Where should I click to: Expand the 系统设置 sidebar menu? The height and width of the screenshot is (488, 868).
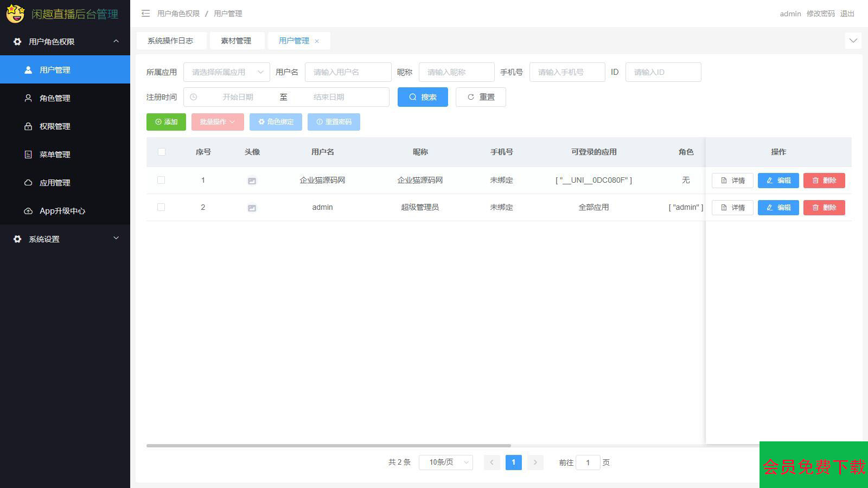pos(65,239)
